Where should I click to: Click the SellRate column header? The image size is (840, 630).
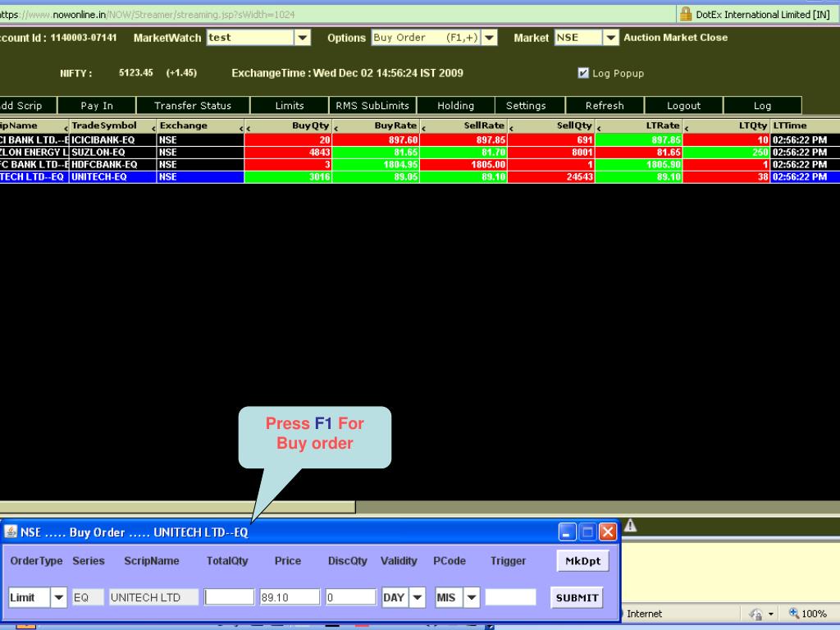point(464,126)
